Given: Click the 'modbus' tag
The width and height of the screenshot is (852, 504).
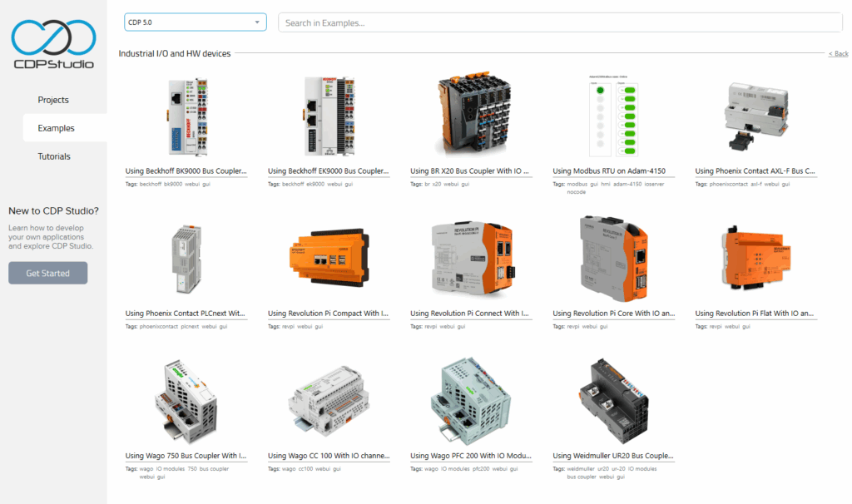Looking at the screenshot, I should pos(577,184).
